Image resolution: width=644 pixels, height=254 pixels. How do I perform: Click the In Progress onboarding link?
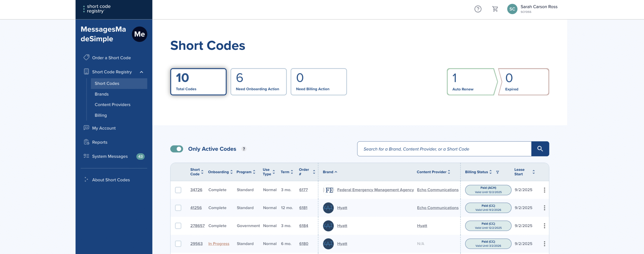(x=219, y=244)
